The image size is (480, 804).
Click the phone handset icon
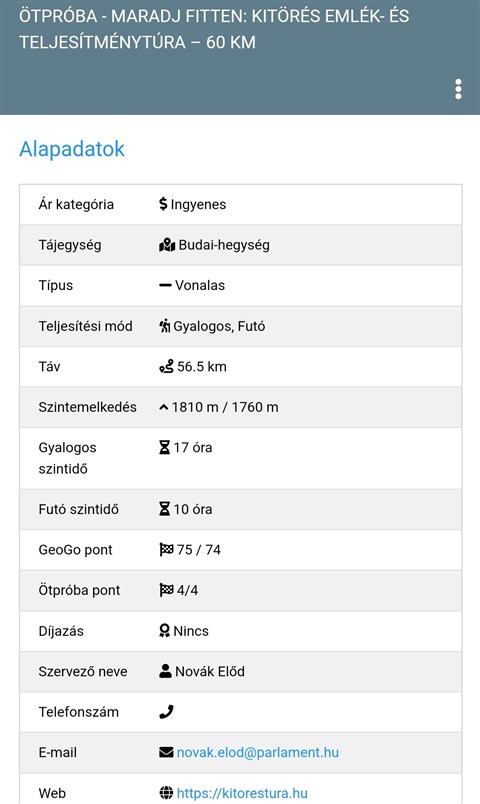(166, 712)
